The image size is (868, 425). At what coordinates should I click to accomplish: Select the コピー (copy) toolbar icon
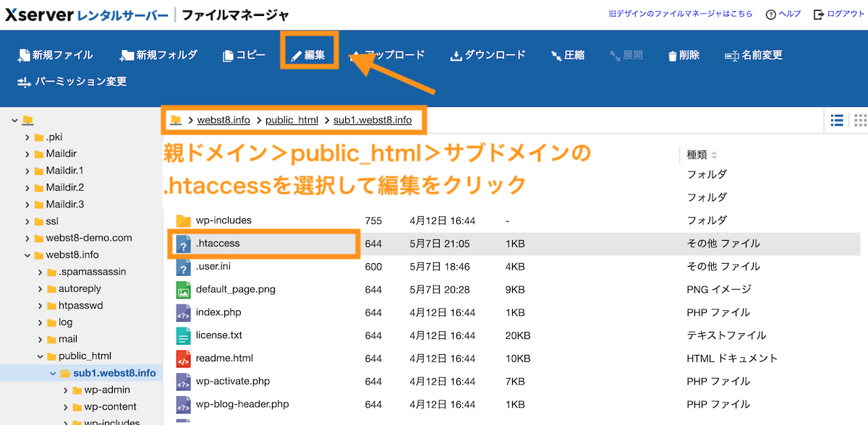tap(243, 54)
